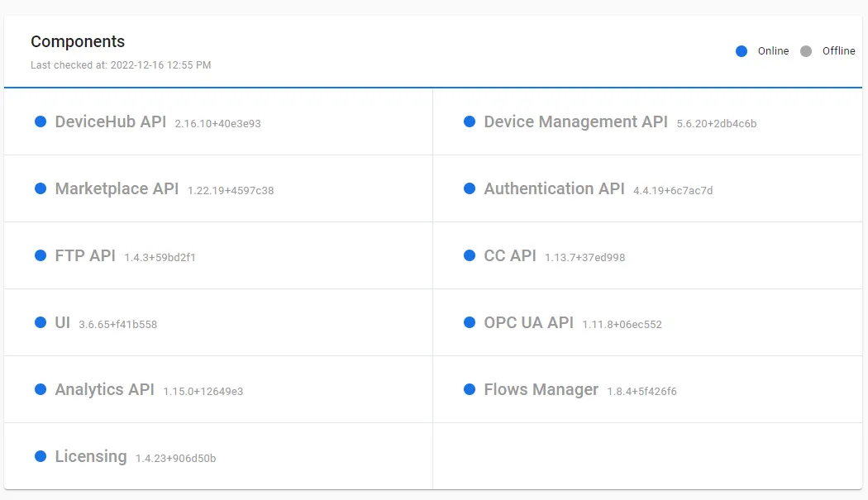
Task: Click version 1.13.7+37ed998 text
Action: pos(585,258)
